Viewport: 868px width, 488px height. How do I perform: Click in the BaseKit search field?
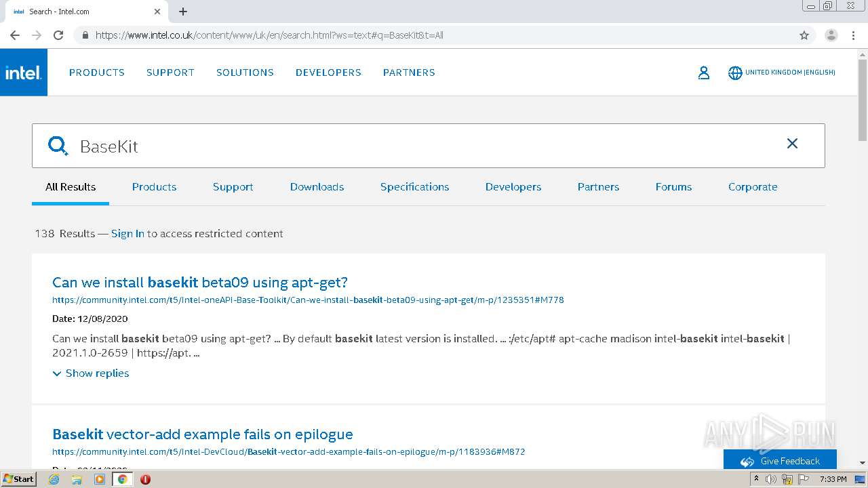coord(429,146)
